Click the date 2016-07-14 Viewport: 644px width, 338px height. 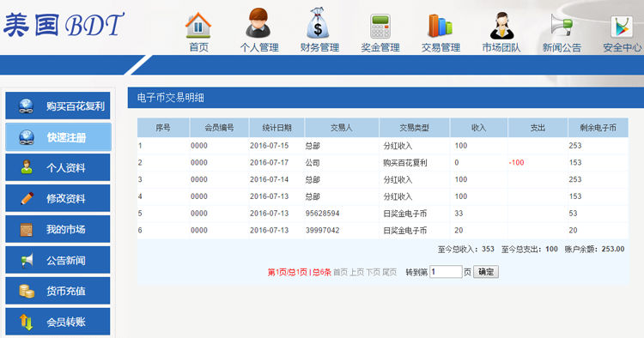(269, 179)
